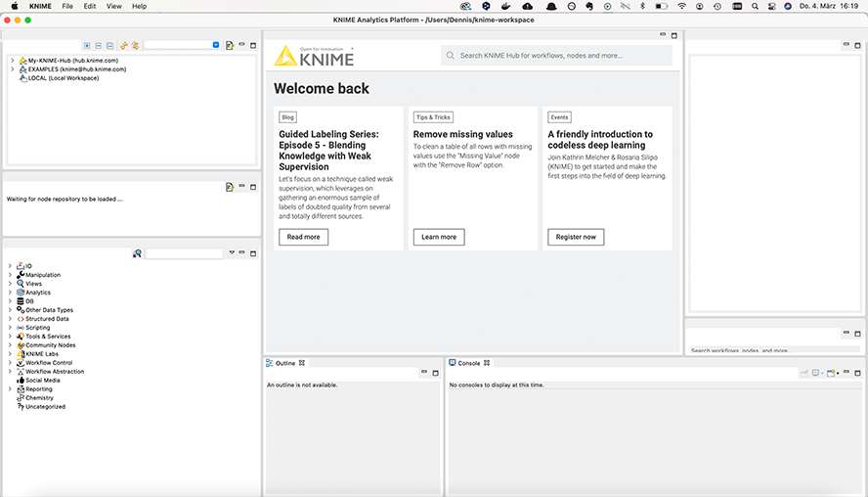The width and height of the screenshot is (868, 497).
Task: Click the Display Selected Console icon
Action: pos(816,373)
